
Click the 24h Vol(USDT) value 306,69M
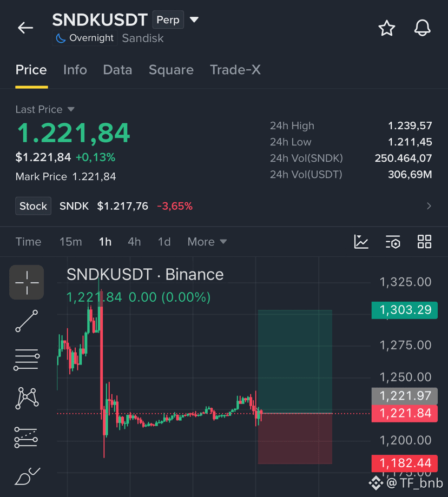tap(410, 174)
